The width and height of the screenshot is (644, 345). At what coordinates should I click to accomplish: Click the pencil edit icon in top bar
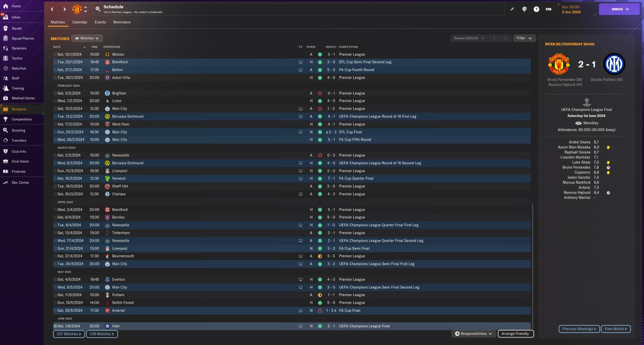513,9
